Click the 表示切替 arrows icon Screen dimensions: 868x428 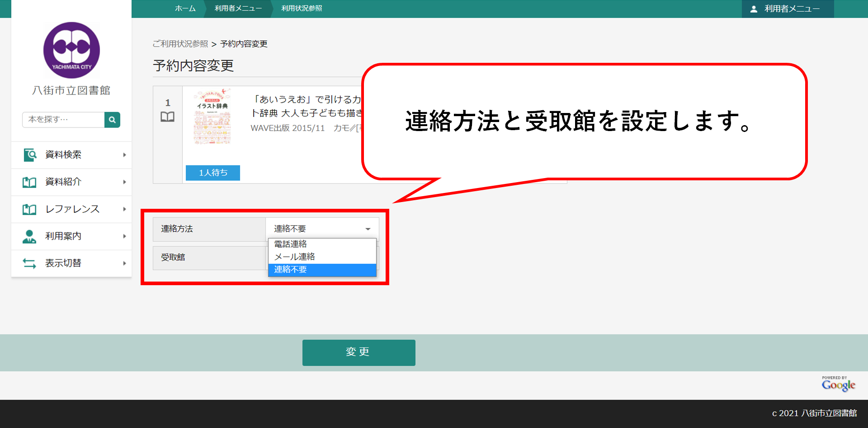(30, 263)
